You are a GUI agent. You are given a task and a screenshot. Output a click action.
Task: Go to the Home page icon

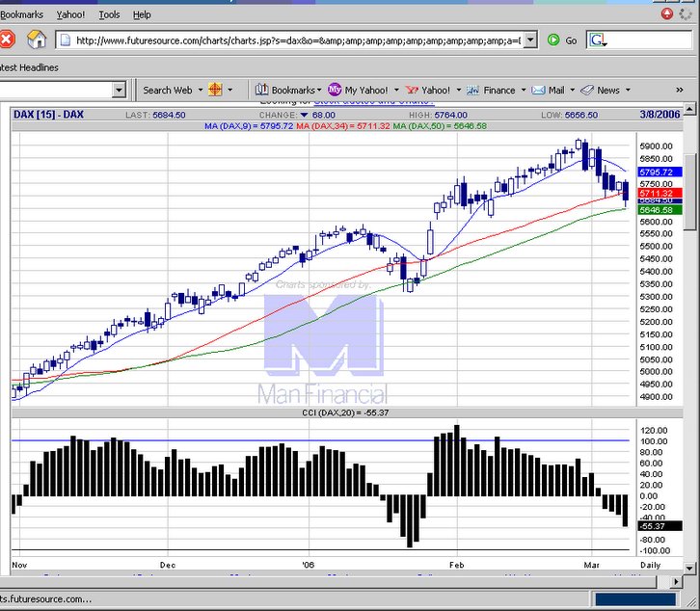(37, 40)
